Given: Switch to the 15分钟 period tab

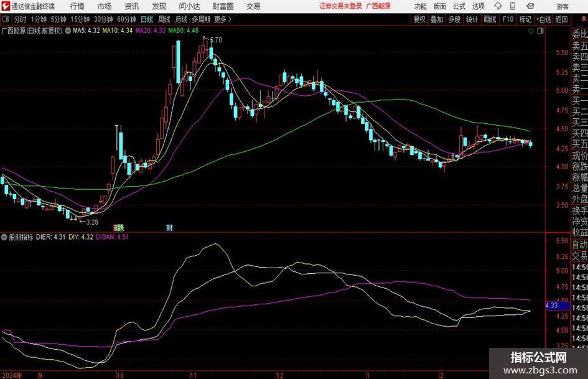Looking at the screenshot, I should (80, 19).
